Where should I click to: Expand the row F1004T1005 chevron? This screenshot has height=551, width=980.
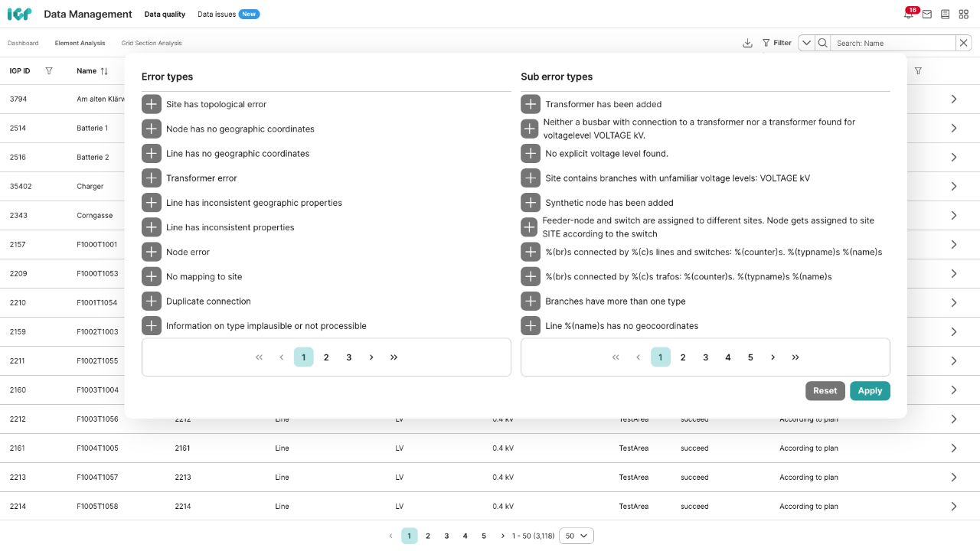click(954, 448)
